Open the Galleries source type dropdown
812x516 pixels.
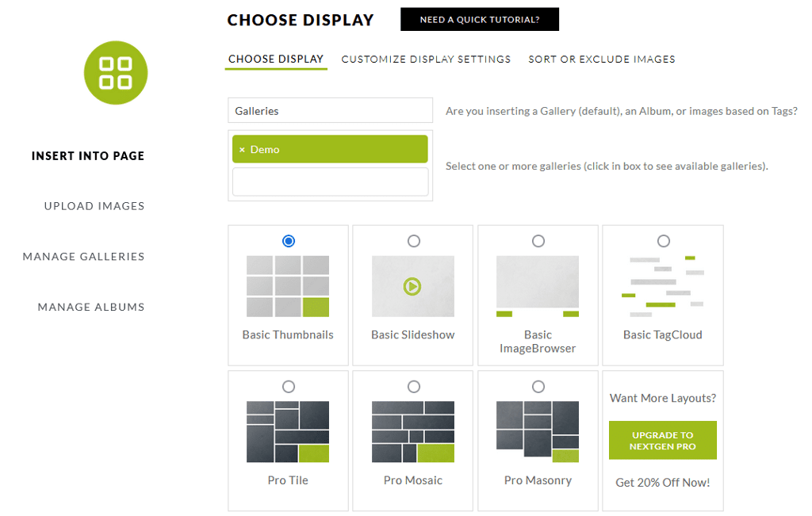pyautogui.click(x=330, y=111)
